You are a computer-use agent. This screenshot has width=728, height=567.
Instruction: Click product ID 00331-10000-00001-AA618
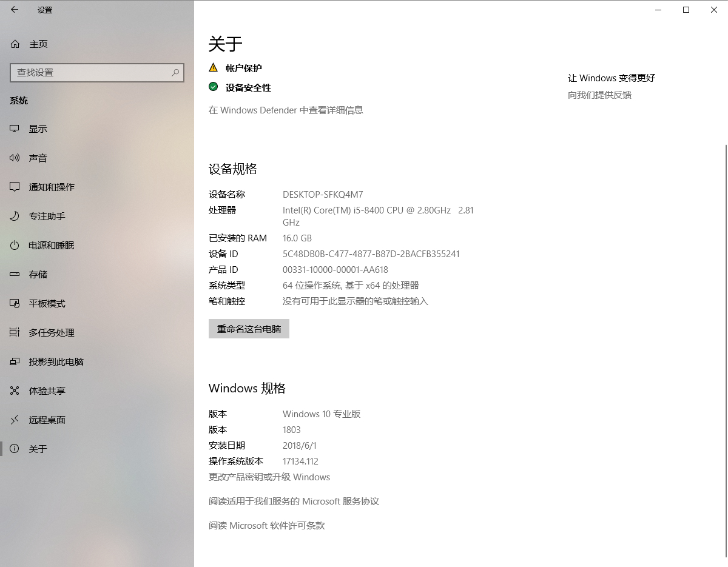tap(335, 270)
